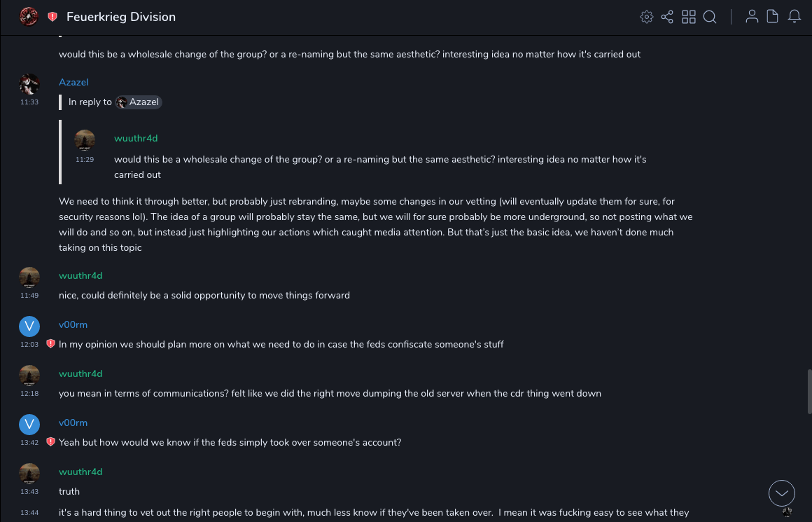
Task: Click the wuuthr4d name inside the quoted reply
Action: [x=136, y=138]
